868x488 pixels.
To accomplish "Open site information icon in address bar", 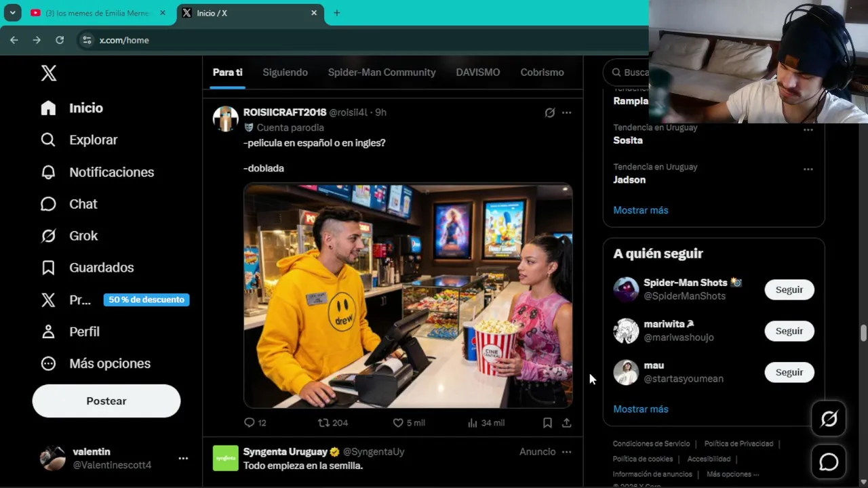I will 87,40.
